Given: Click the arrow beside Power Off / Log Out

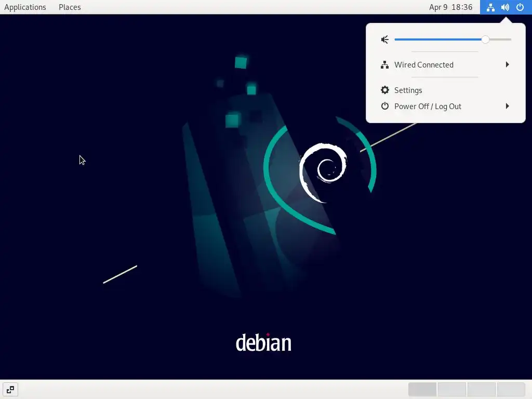Looking at the screenshot, I should click(x=507, y=106).
